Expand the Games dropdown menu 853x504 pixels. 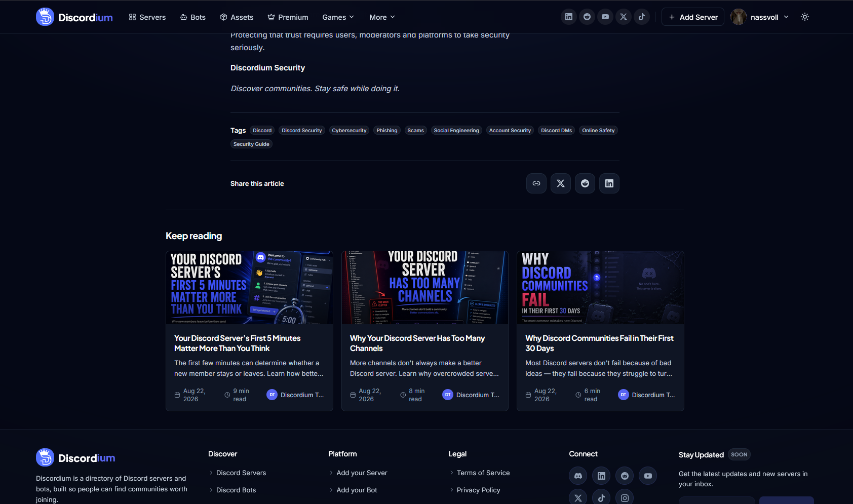tap(338, 17)
